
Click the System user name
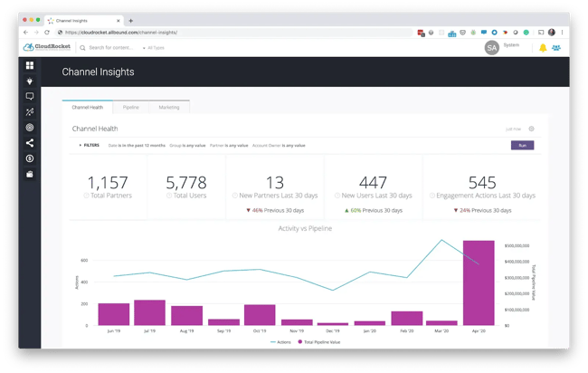click(511, 45)
